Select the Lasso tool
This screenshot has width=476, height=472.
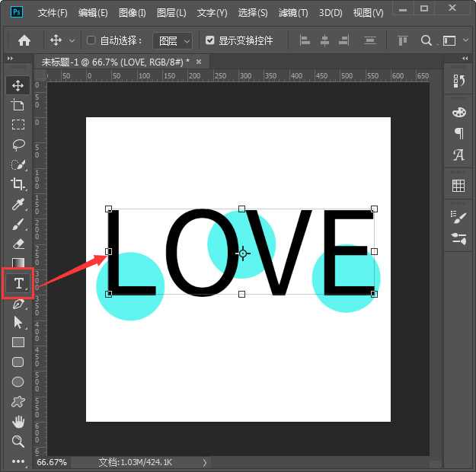click(18, 145)
